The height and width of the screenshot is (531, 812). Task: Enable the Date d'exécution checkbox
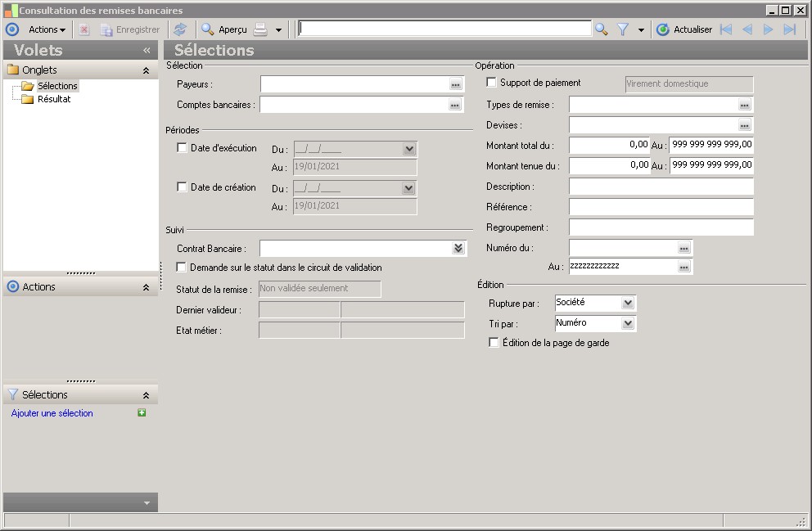pos(183,148)
